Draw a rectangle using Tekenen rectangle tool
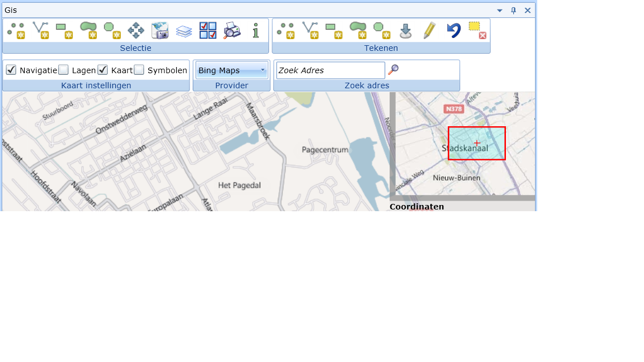 coord(334,31)
